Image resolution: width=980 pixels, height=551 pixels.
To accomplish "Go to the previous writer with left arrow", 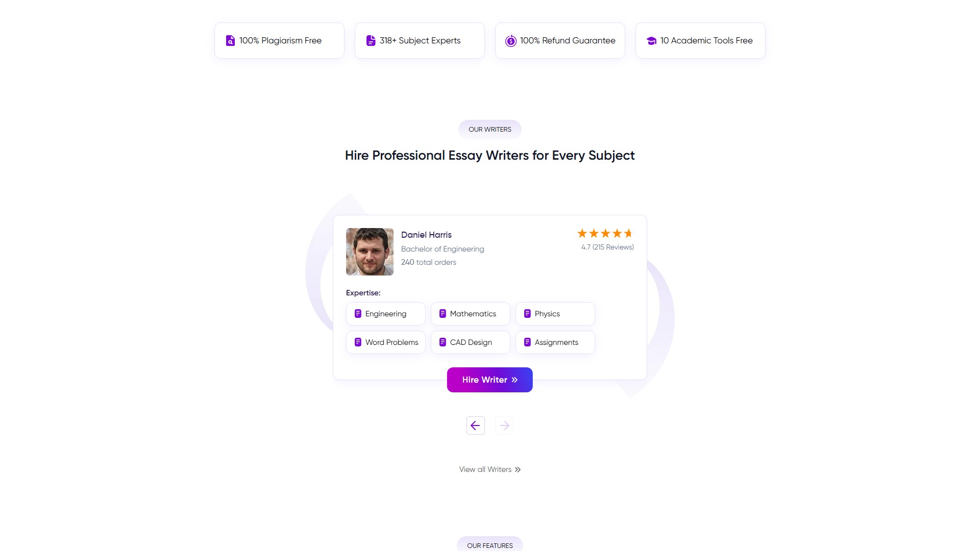I will (475, 425).
